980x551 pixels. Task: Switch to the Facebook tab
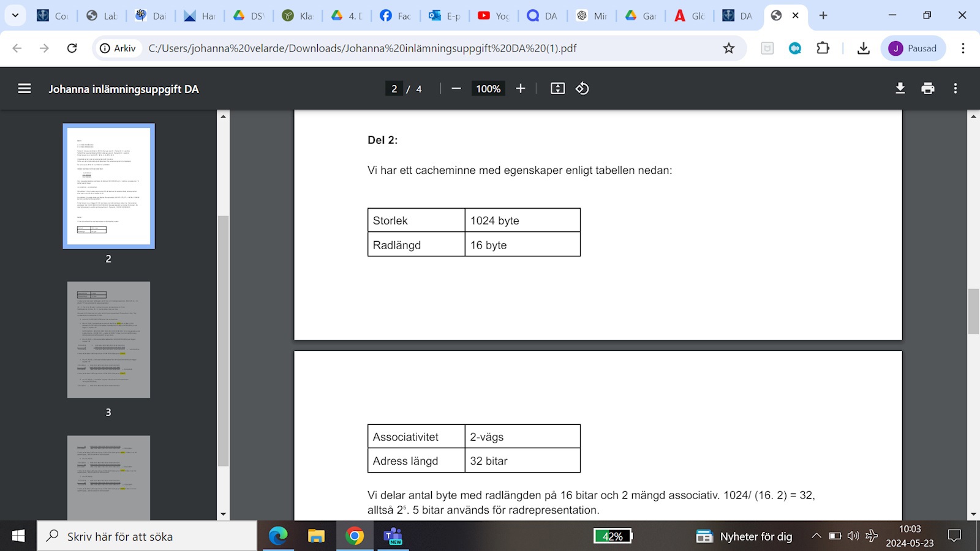coord(395,16)
